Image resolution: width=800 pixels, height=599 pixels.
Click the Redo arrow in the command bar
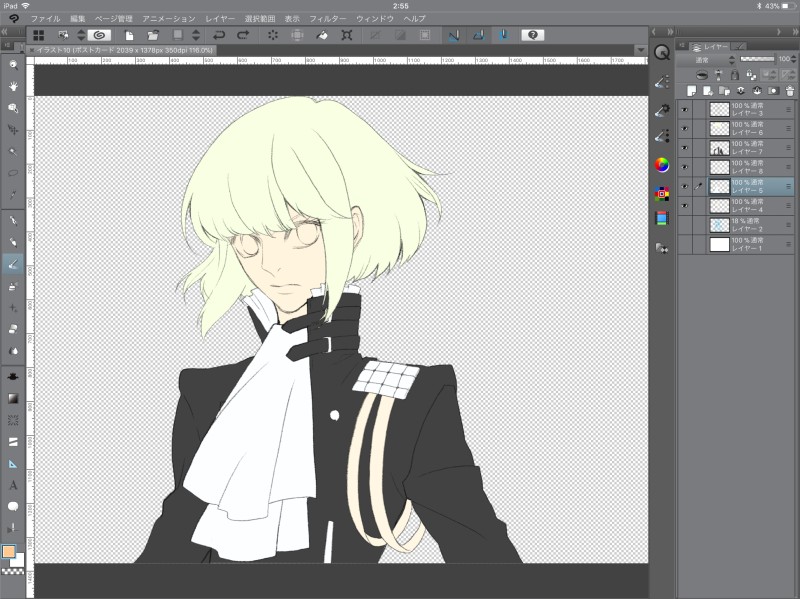click(x=243, y=35)
